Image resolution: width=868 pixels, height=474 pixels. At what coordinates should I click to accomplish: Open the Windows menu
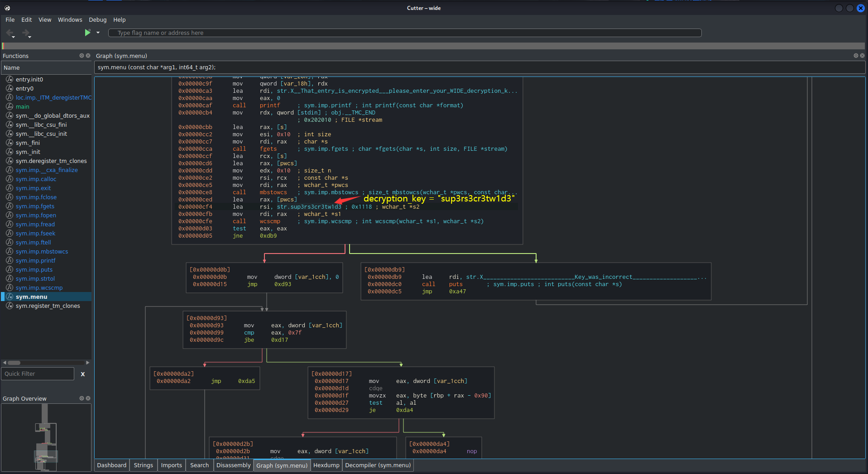(x=70, y=20)
